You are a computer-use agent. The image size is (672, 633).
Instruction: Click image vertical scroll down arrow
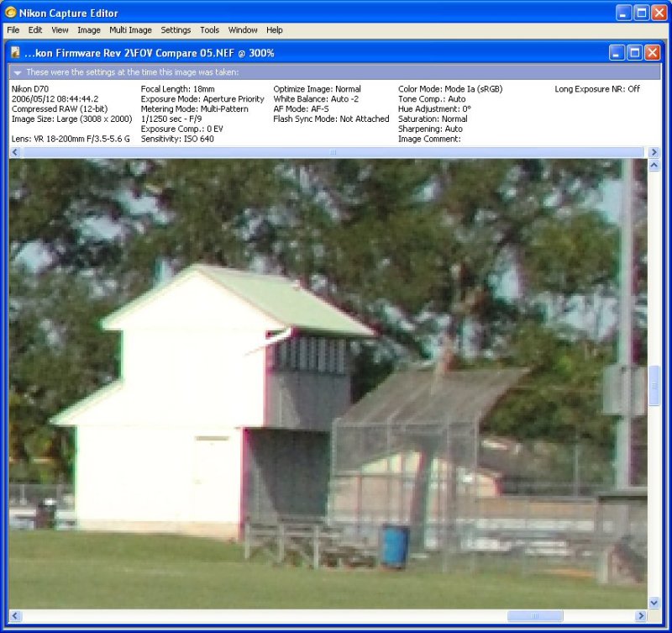click(654, 603)
